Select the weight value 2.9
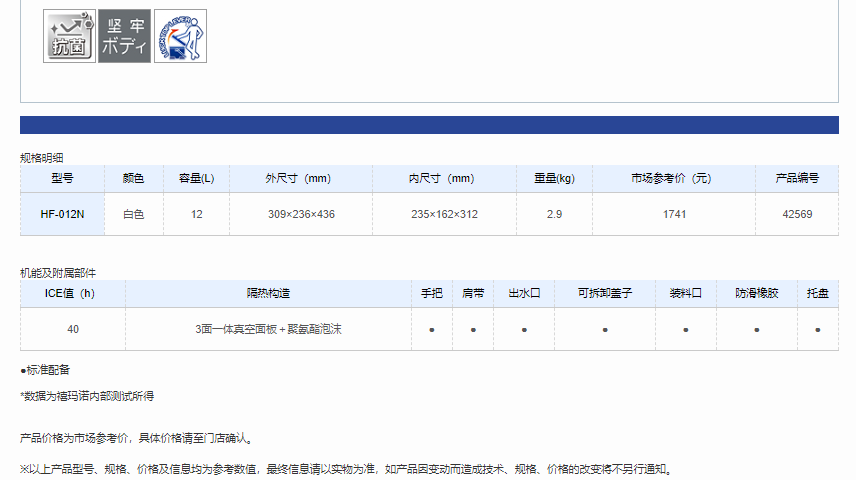Screen dimensions: 856x480 click(554, 214)
